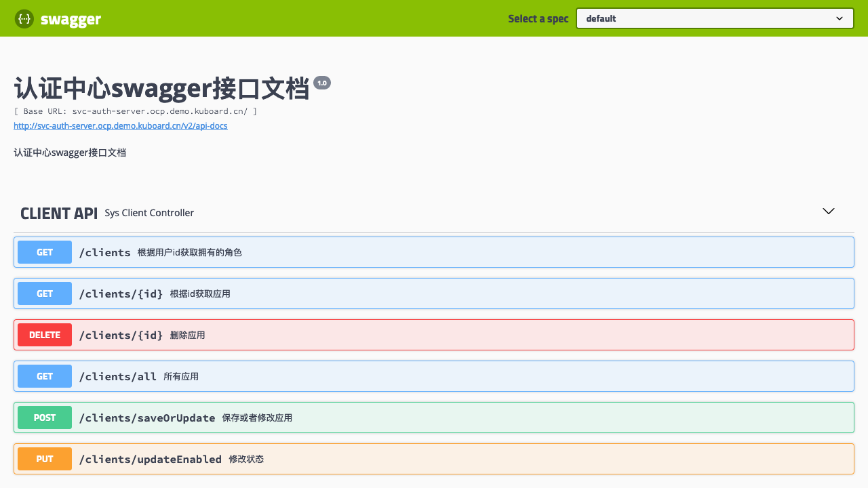The height and width of the screenshot is (488, 868).
Task: Expand the /clients/saveOrUpdate operation
Action: point(147,418)
